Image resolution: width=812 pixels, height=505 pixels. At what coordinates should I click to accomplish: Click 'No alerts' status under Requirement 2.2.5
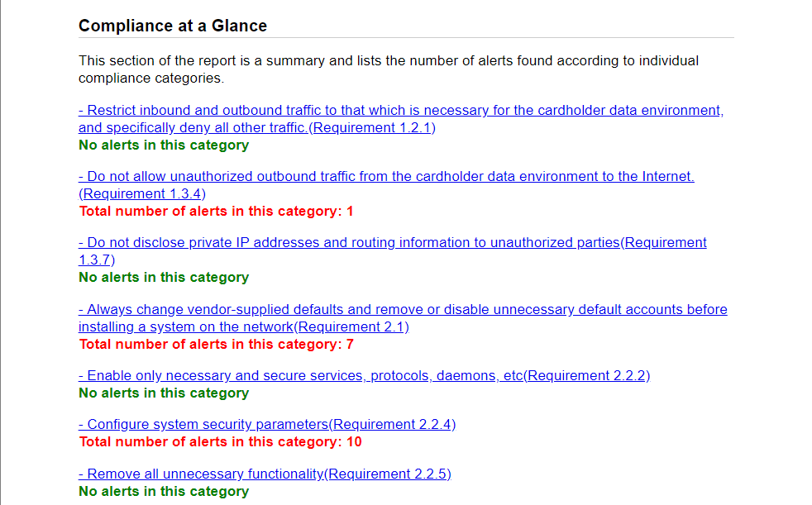click(164, 492)
